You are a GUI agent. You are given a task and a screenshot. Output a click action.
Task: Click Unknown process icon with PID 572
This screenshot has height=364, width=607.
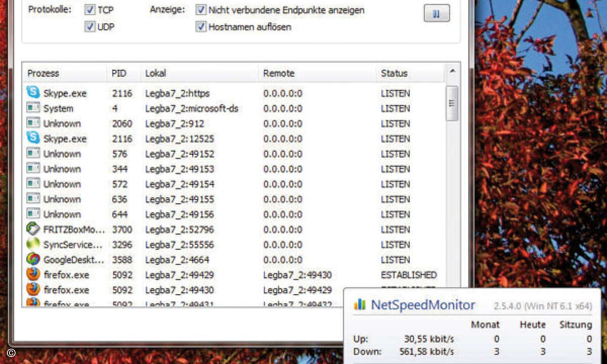click(x=33, y=184)
